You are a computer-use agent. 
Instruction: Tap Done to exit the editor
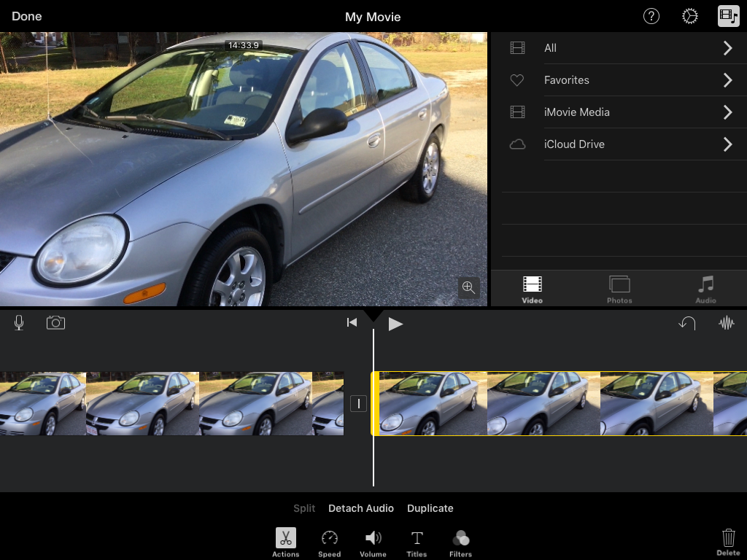coord(27,16)
